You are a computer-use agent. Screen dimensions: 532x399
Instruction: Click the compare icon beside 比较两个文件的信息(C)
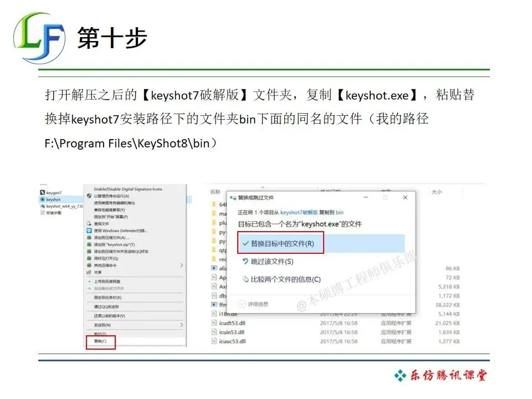245,279
